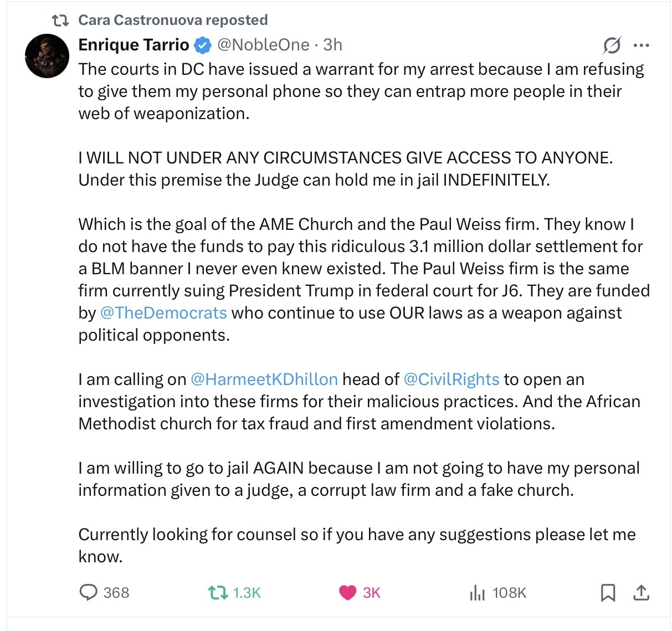The image size is (672, 631).
Task: Undo the repost via the green arrows icon
Action: coord(217,593)
